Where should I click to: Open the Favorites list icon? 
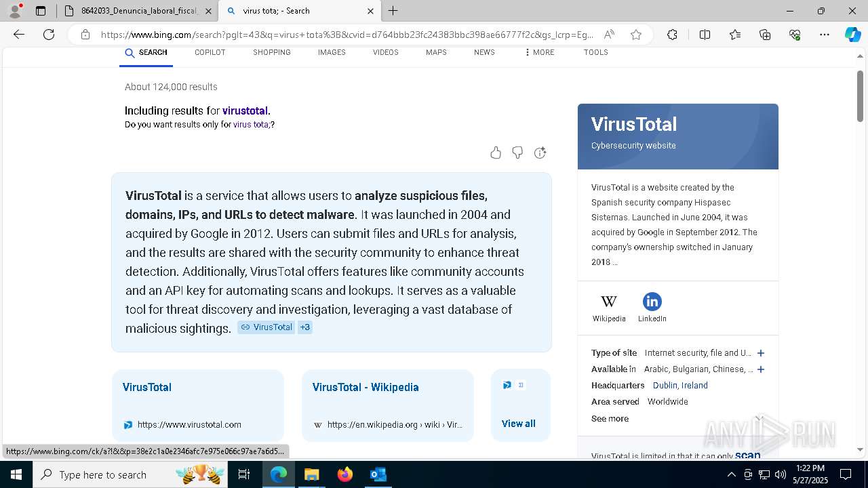click(x=735, y=35)
